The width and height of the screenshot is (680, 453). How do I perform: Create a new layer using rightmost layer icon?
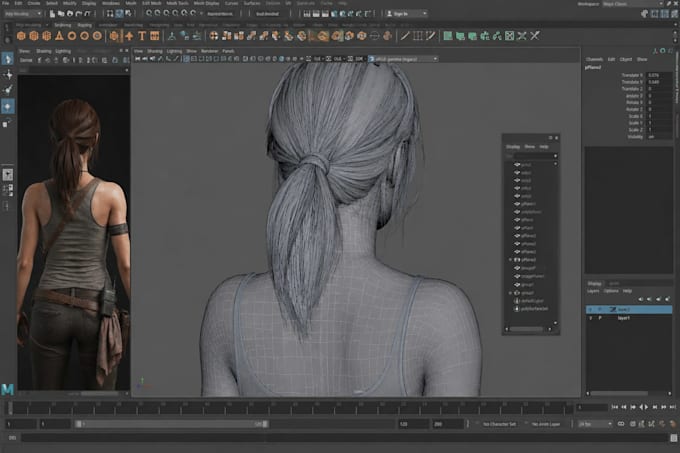tap(667, 299)
